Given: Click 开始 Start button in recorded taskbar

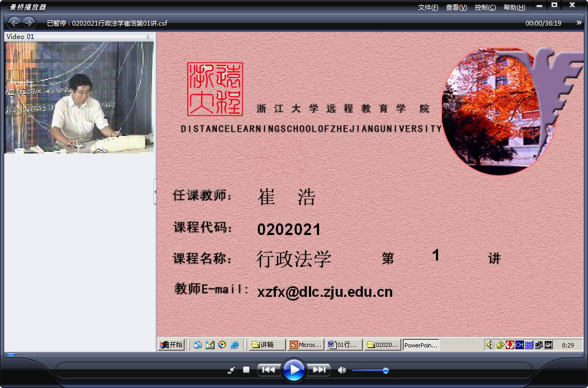Looking at the screenshot, I should 171,344.
